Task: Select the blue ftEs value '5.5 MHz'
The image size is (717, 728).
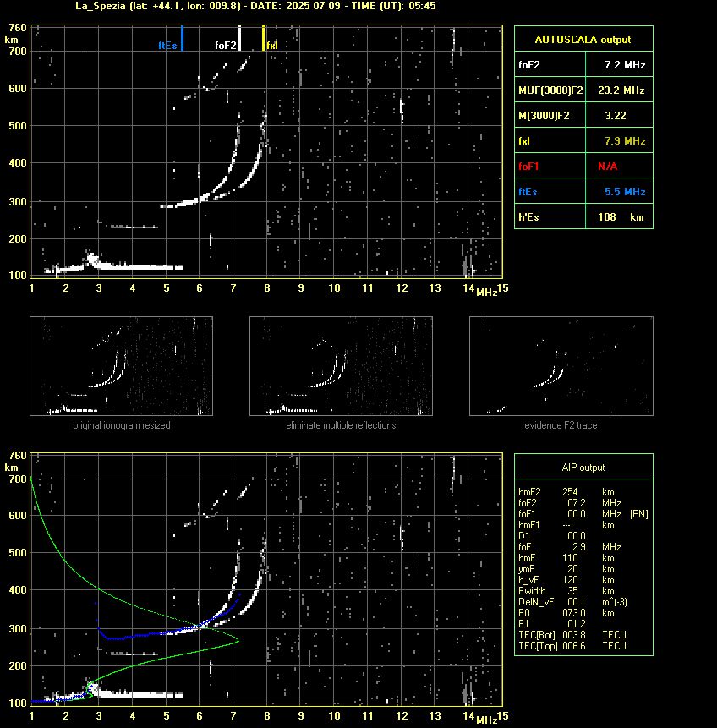Action: click(625, 192)
